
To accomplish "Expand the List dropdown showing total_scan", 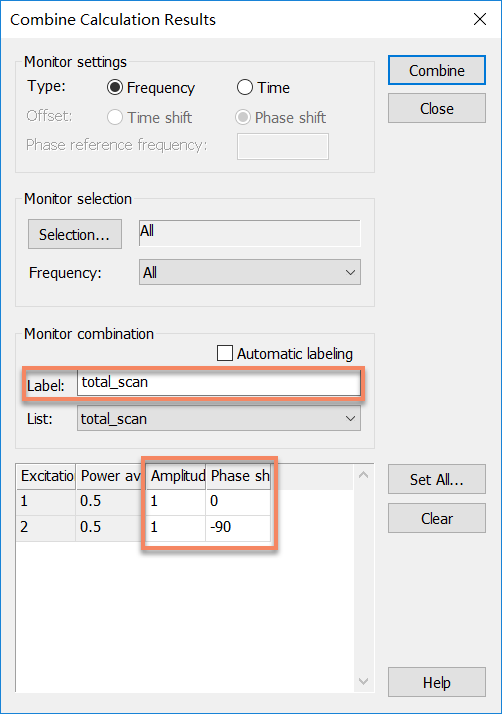I will (219, 418).
